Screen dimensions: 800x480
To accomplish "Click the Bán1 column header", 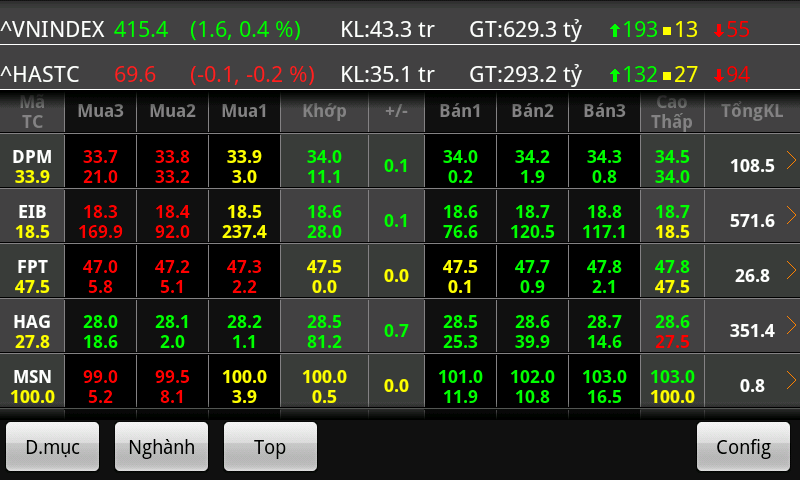I will tap(460, 111).
